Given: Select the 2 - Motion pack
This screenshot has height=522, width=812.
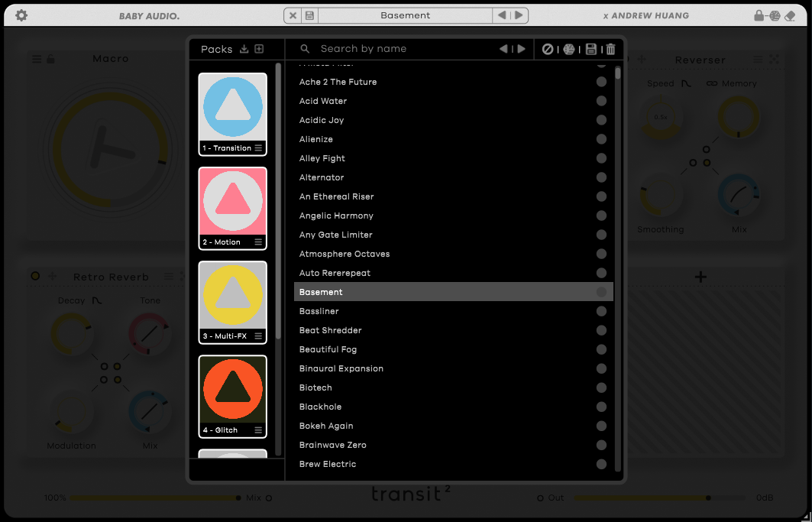Looking at the screenshot, I should coord(232,209).
